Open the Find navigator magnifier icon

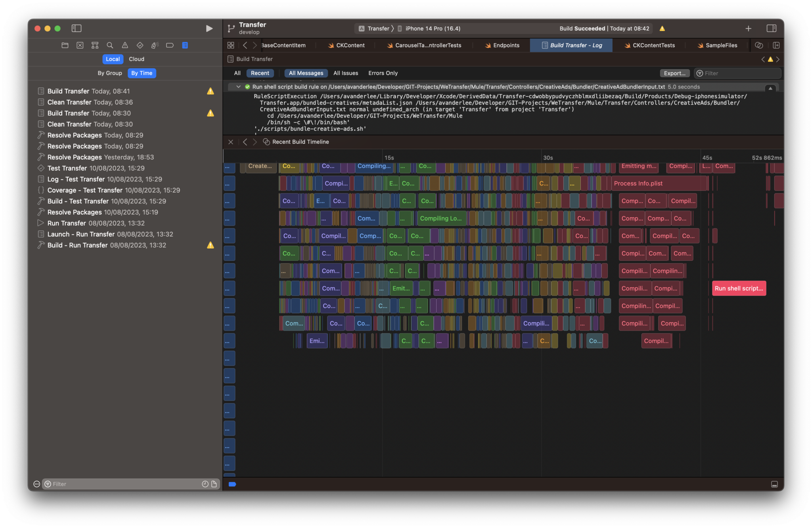(x=110, y=45)
